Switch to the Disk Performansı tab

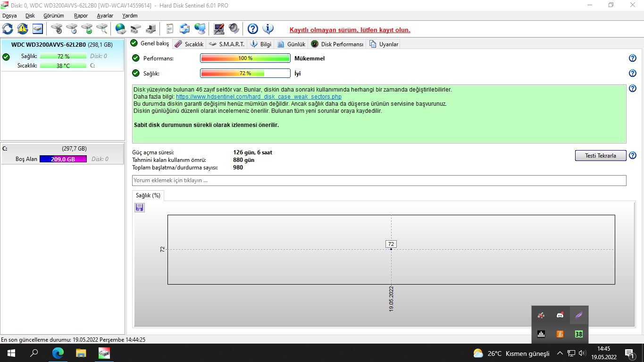pyautogui.click(x=337, y=44)
